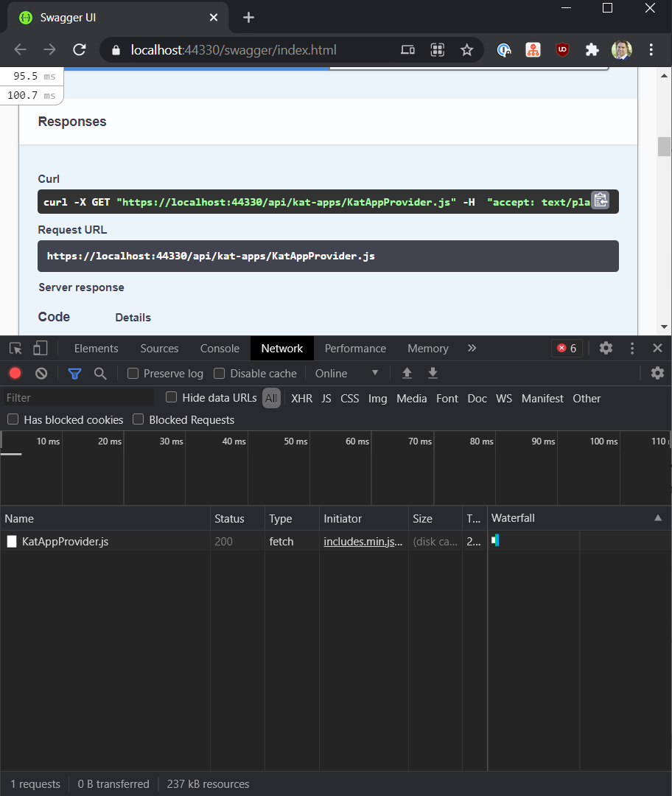Activate the inspect element picker
This screenshot has width=672, height=796.
15,348
